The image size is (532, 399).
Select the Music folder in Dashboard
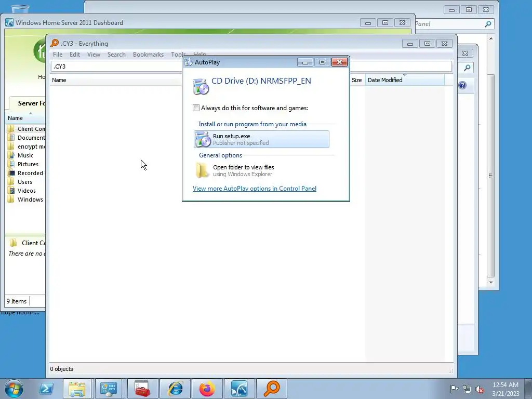click(x=25, y=155)
